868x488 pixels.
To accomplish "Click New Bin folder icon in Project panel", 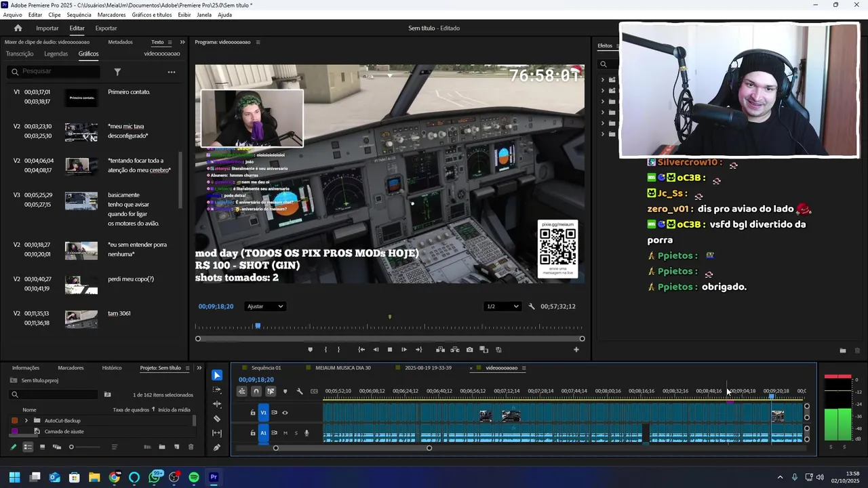I will pos(162,447).
